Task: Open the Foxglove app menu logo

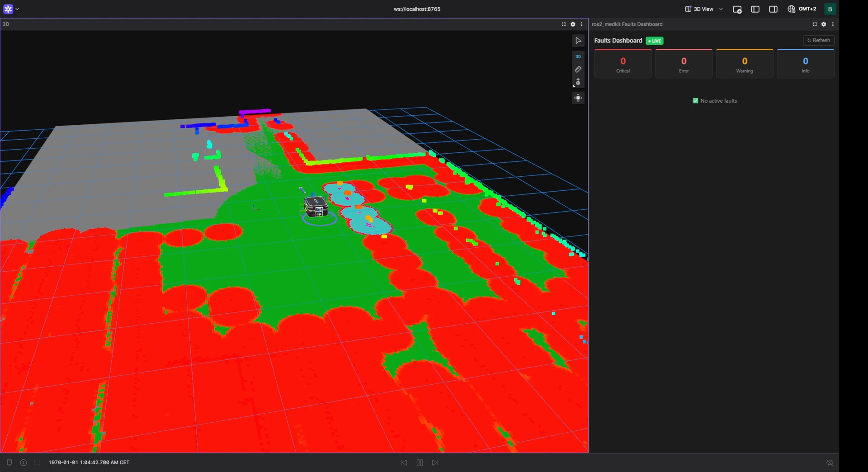Action: pos(8,9)
